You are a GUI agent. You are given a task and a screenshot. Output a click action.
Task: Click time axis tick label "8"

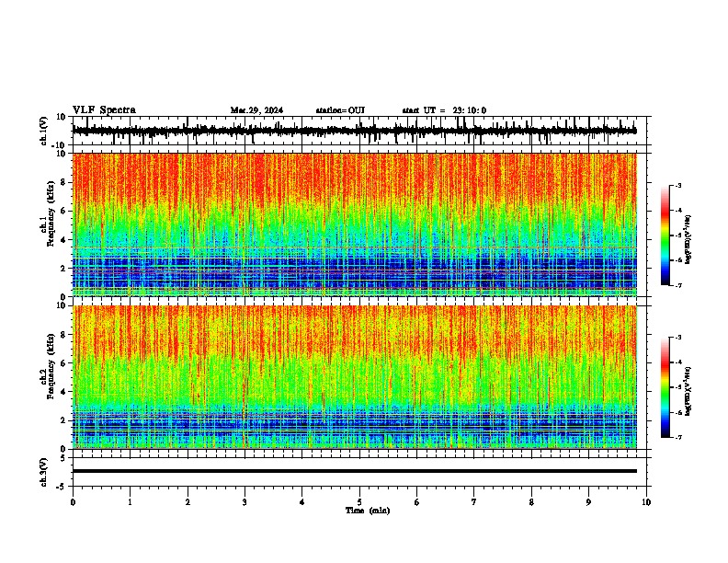531,502
